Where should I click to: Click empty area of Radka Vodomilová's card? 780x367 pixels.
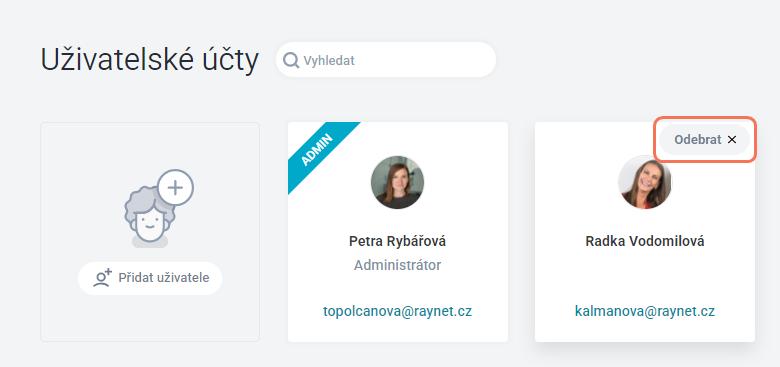(645, 278)
